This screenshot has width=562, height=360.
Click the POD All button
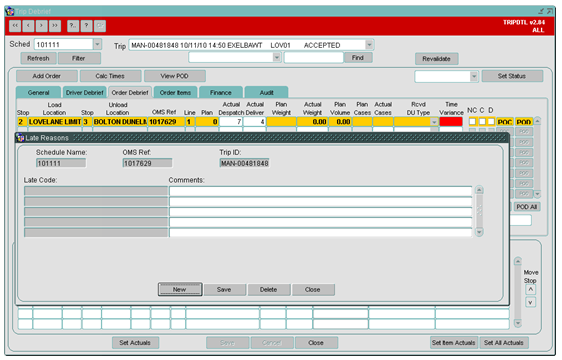coord(527,207)
